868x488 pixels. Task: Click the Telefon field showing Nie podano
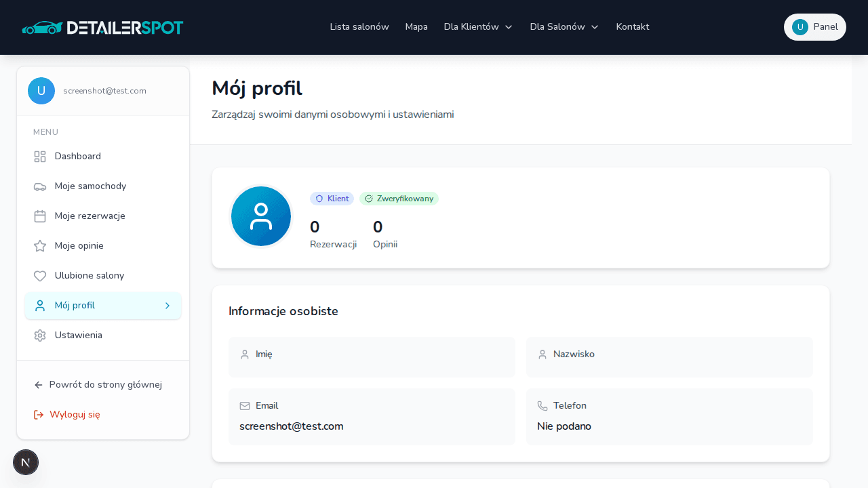click(x=669, y=417)
